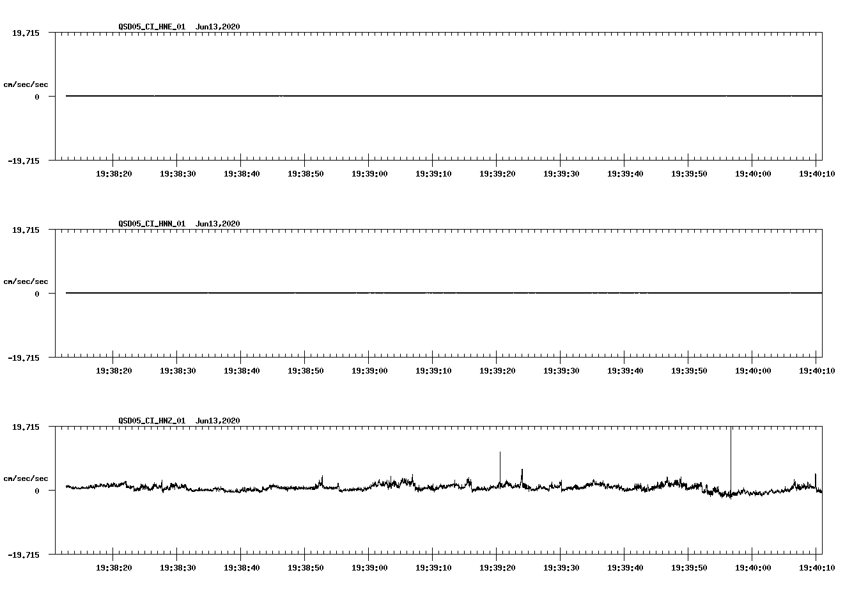
Task: Click 19:40:00 time label under HNN plot
Action: click(753, 371)
